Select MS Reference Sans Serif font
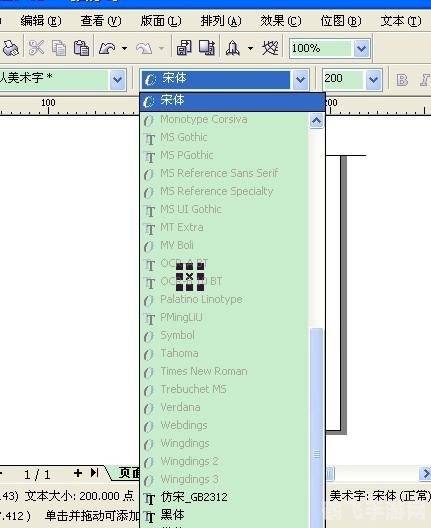Viewport: 431px width, 528px height. click(224, 173)
